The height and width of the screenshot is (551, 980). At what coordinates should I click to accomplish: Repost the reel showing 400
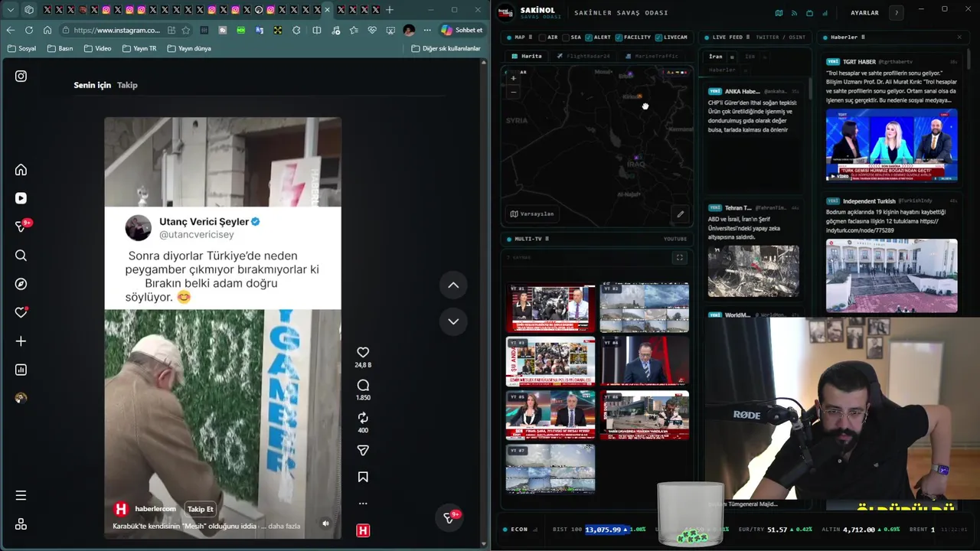tap(363, 418)
